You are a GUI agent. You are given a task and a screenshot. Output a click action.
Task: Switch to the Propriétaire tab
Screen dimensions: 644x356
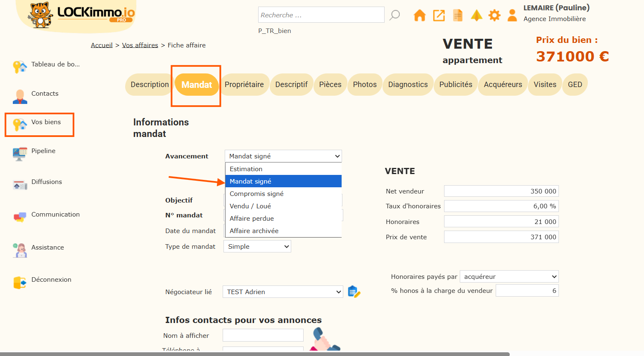[x=244, y=85]
